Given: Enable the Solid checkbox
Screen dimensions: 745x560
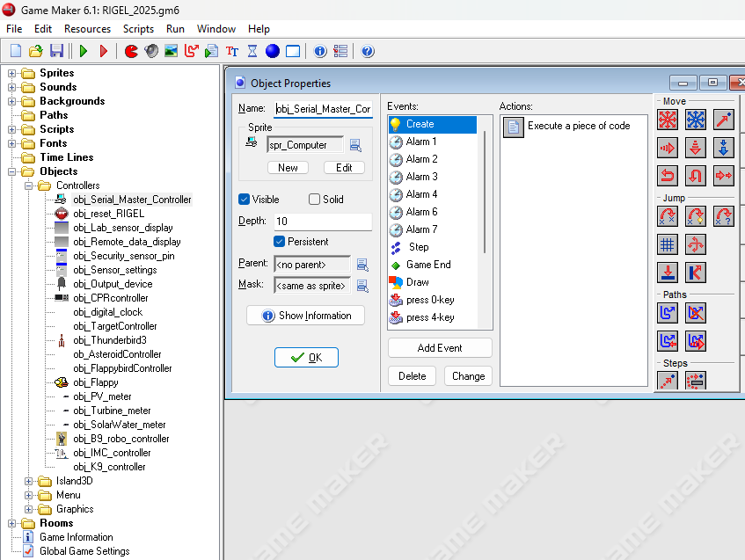Looking at the screenshot, I should (x=315, y=200).
